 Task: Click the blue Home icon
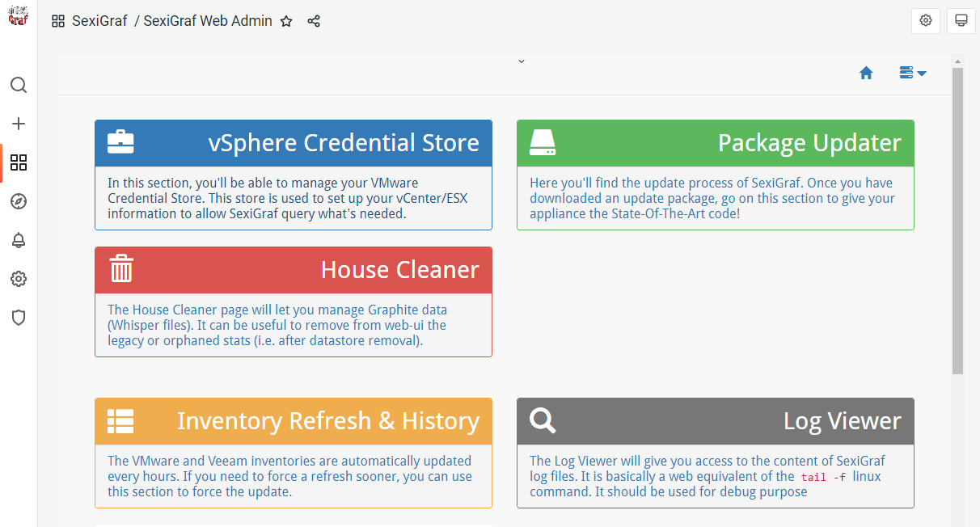(866, 73)
